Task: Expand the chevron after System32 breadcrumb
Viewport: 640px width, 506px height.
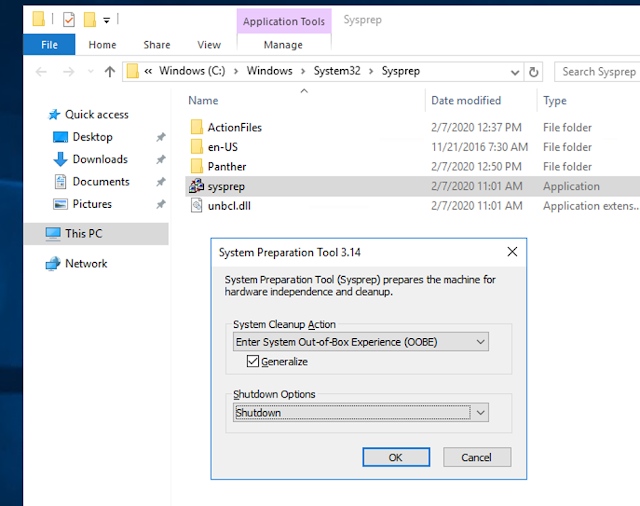Action: [371, 71]
